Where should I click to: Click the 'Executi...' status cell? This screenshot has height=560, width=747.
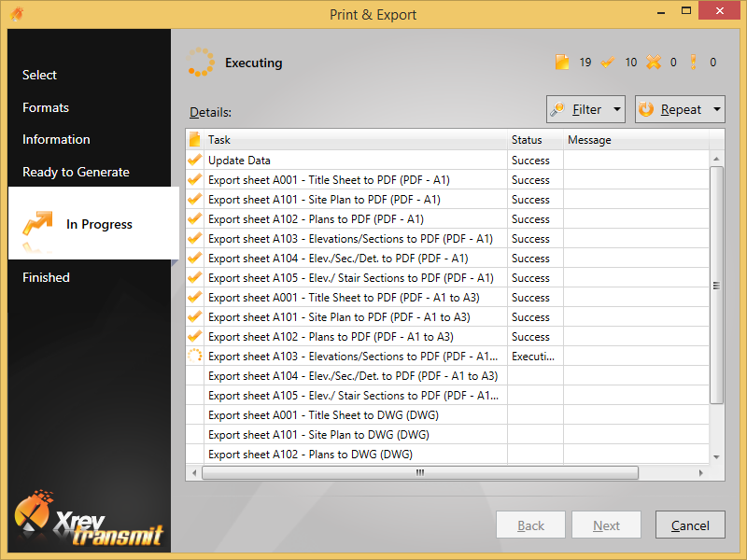535,357
